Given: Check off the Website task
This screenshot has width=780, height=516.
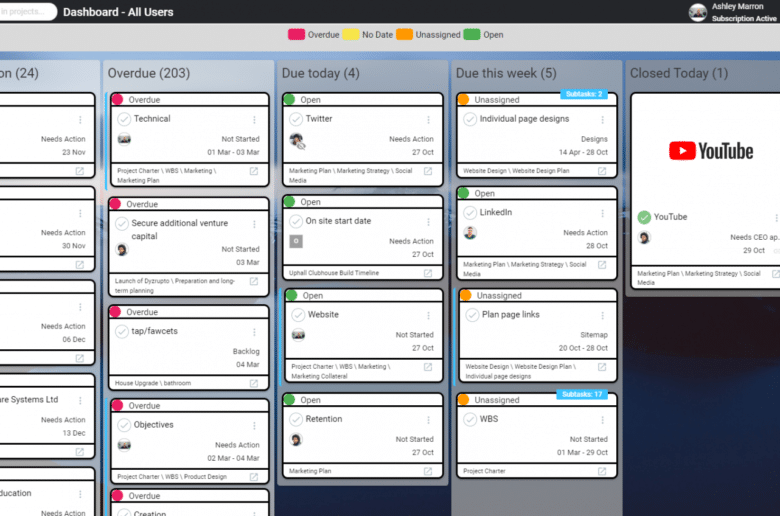Looking at the screenshot, I should click(x=297, y=315).
